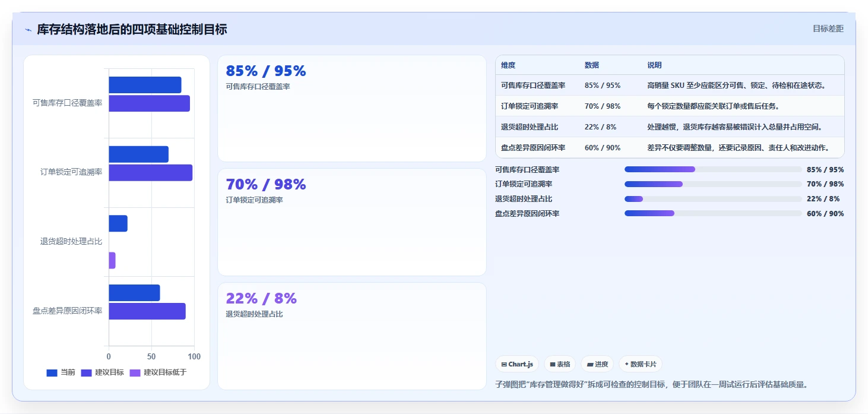
Task: Click the 85% / 95% card value
Action: click(x=266, y=71)
